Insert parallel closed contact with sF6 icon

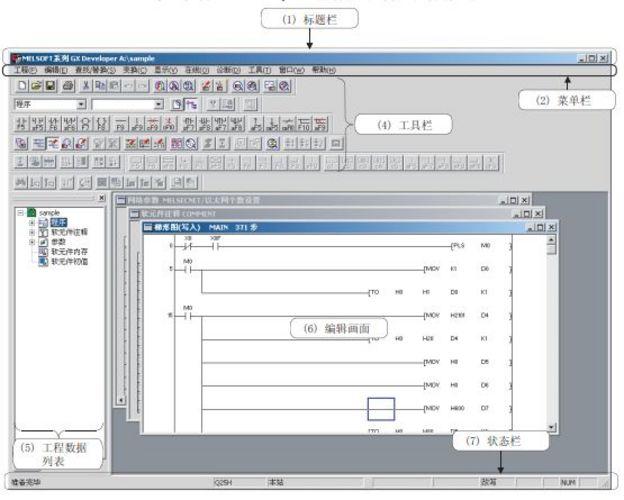(70, 124)
